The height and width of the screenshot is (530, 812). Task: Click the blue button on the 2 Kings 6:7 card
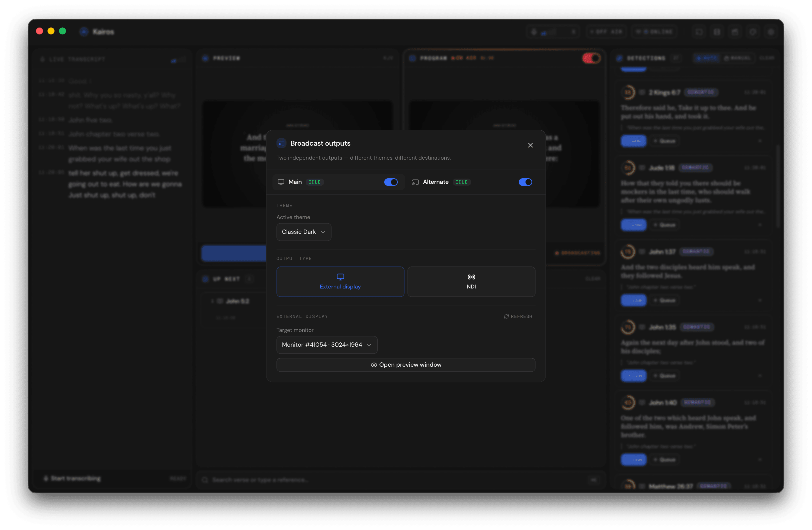point(633,141)
